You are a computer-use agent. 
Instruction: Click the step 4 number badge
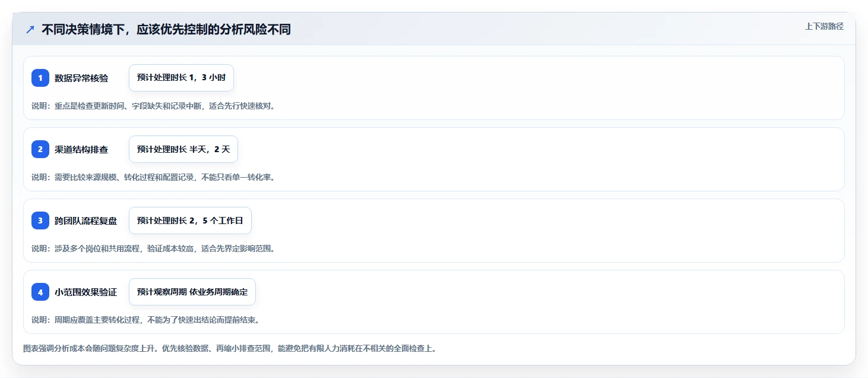[40, 292]
